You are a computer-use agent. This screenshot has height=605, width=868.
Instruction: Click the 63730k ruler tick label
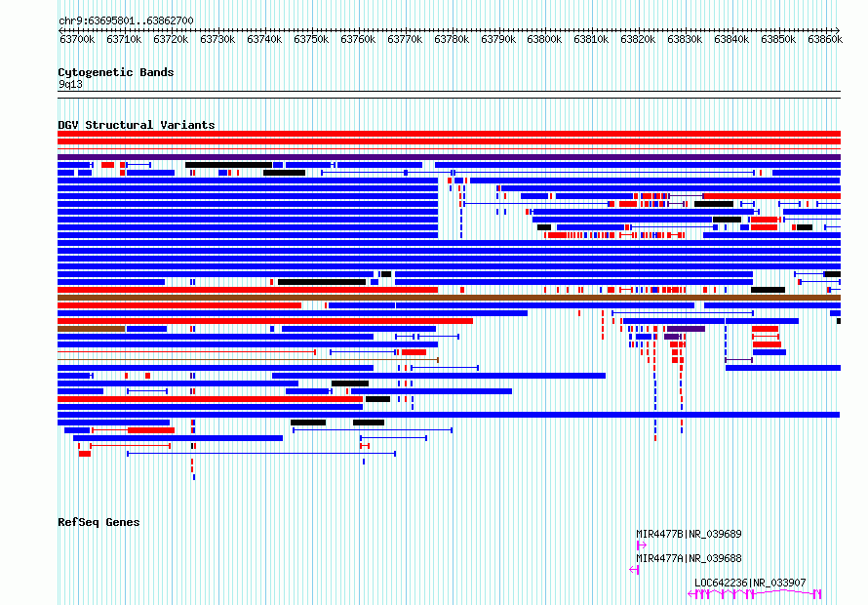pos(217,40)
